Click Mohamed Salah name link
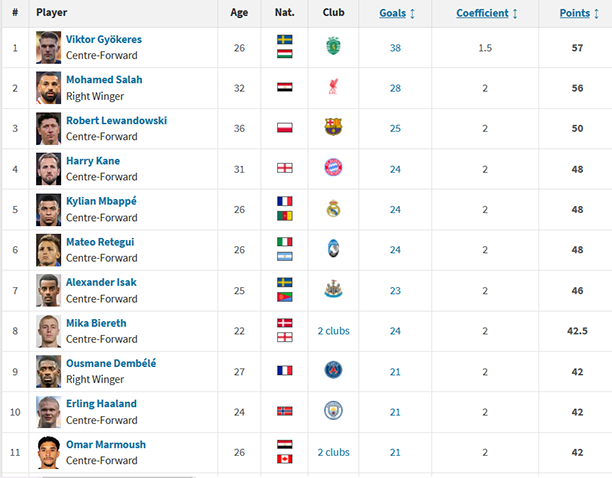Screen dimensions: 612x478 click(104, 80)
